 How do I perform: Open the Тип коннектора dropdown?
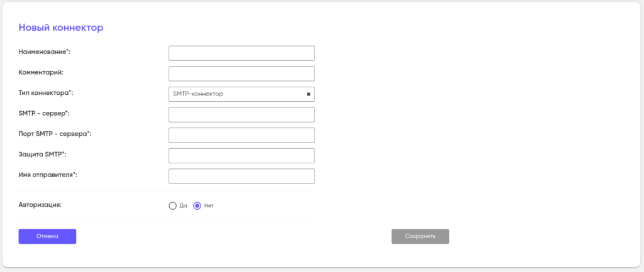point(236,94)
